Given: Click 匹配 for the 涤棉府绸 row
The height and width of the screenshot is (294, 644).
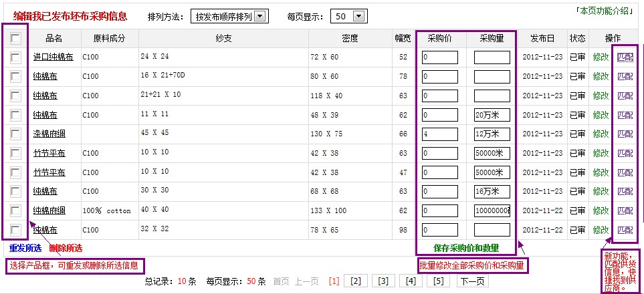Looking at the screenshot, I should (625, 134).
